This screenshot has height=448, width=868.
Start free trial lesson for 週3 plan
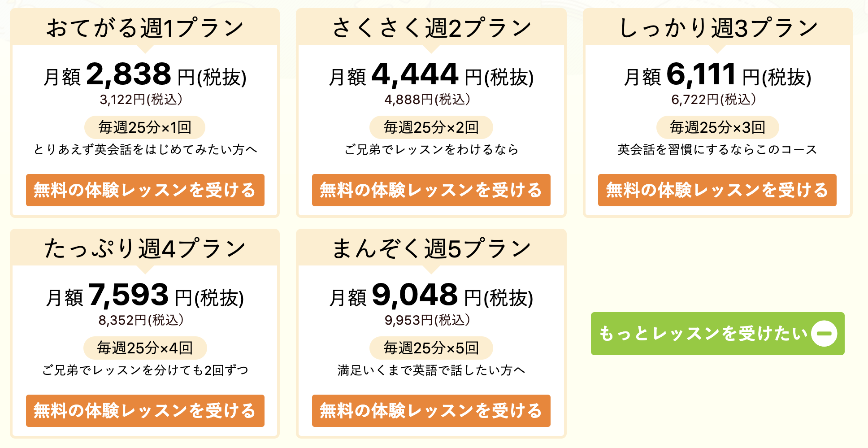coord(717,190)
